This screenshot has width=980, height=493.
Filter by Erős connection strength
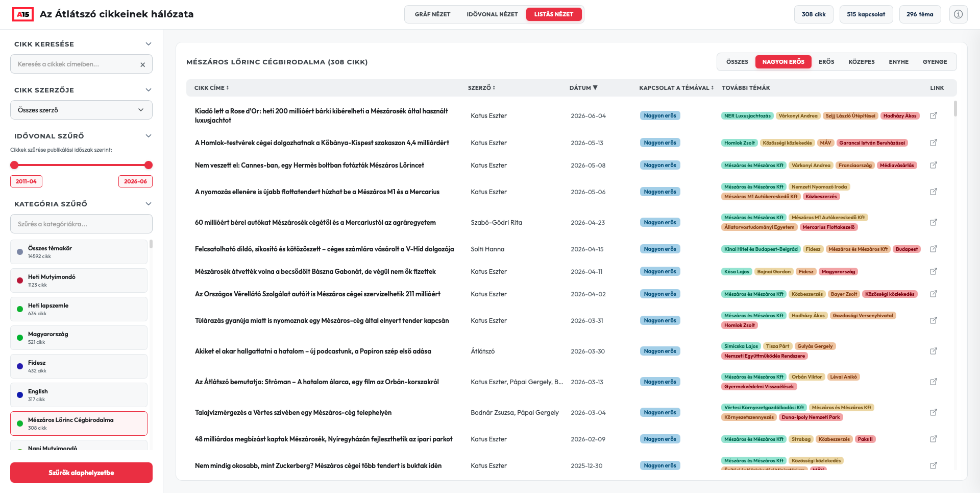point(826,62)
